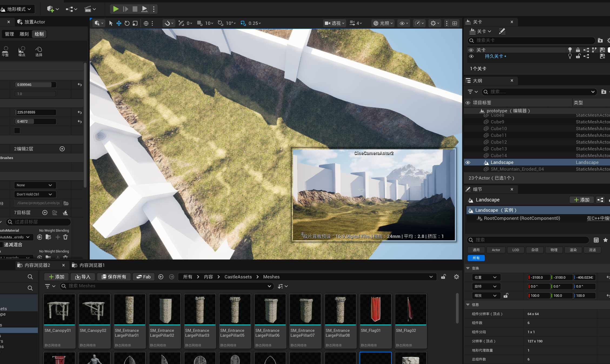The width and height of the screenshot is (610, 364).
Task: Choose the Select (选择) landscape tool
Action: [39, 51]
